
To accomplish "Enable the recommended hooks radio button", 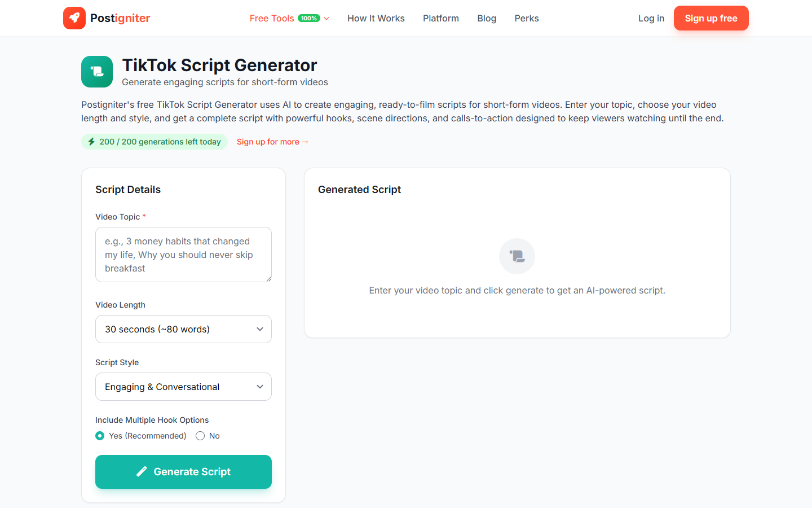I will 100,436.
